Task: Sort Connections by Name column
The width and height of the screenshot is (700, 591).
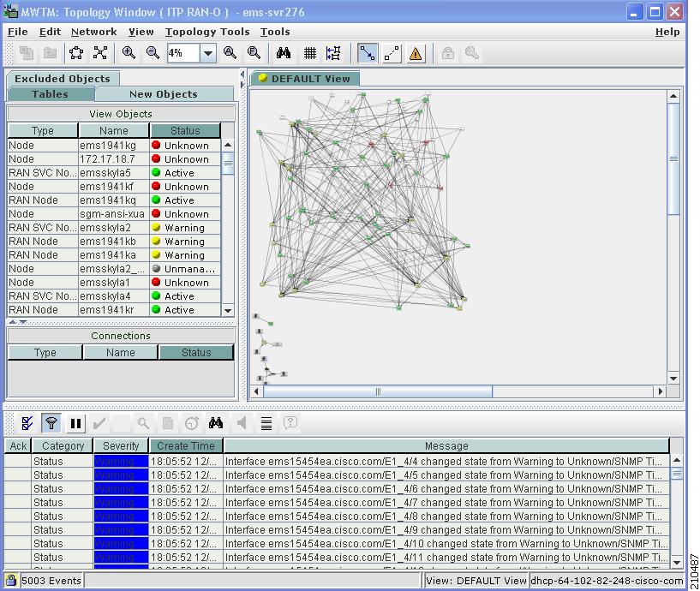Action: 121,353
